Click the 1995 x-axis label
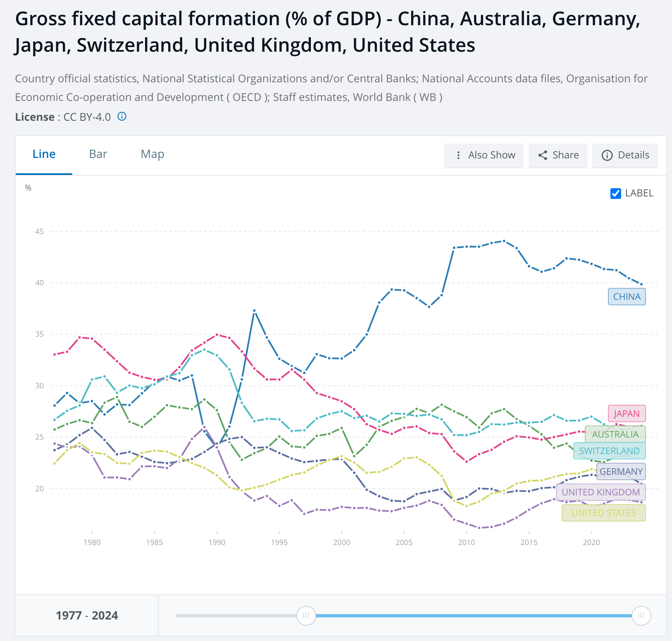This screenshot has height=641, width=672. [x=279, y=542]
